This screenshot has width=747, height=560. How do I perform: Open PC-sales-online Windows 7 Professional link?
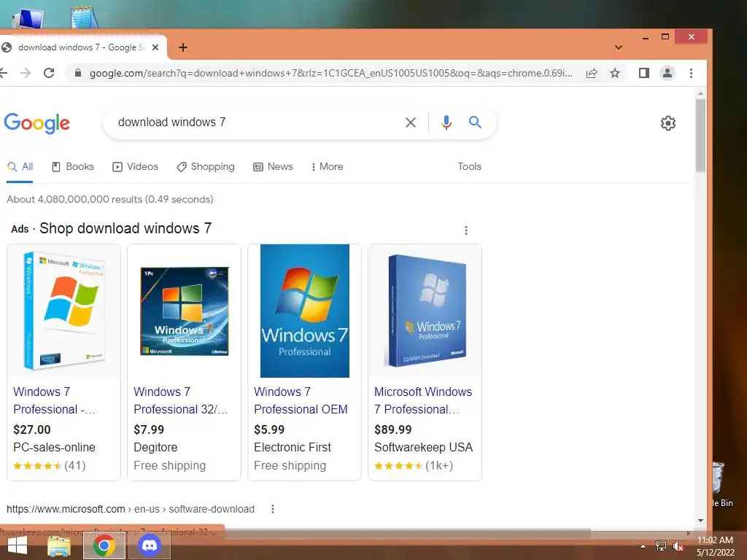click(x=54, y=400)
